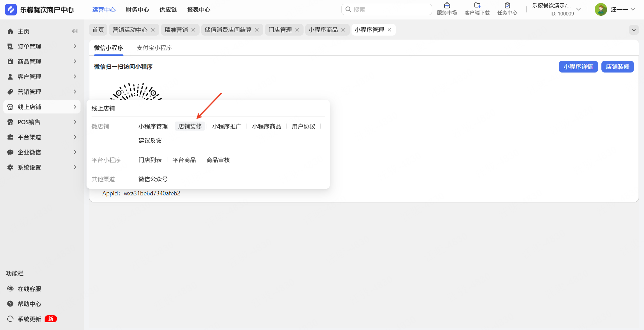Viewport: 644px width, 330px height.
Task: Close the 精准营销 tab
Action: coord(193,30)
